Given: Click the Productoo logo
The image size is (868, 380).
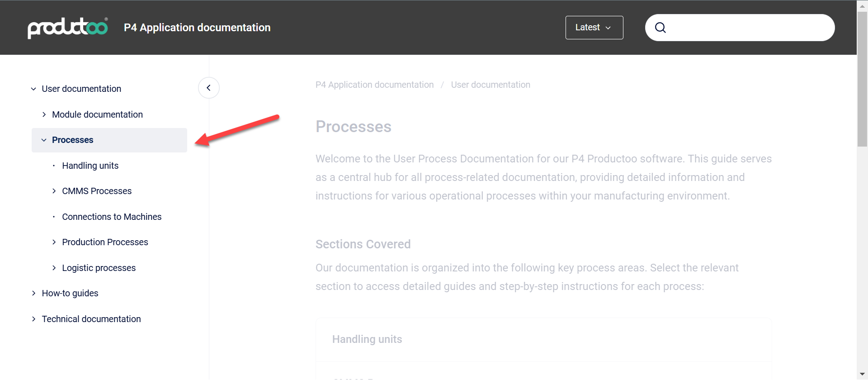Looking at the screenshot, I should [x=68, y=28].
